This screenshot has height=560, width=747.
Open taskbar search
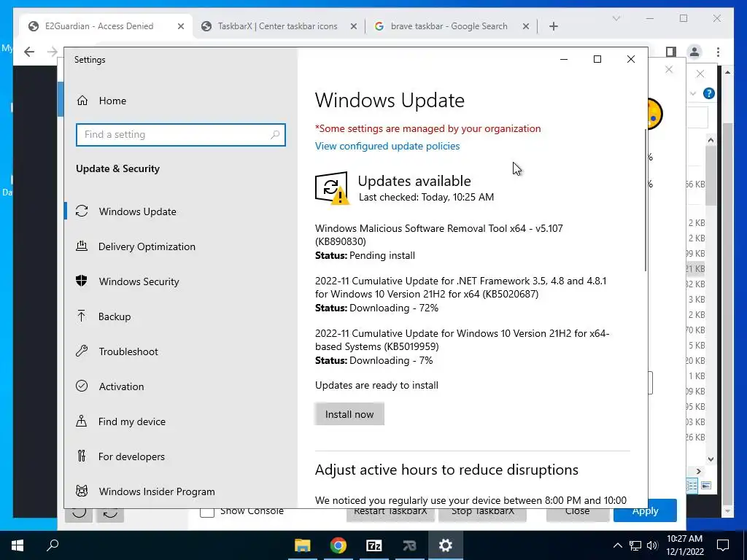point(53,545)
